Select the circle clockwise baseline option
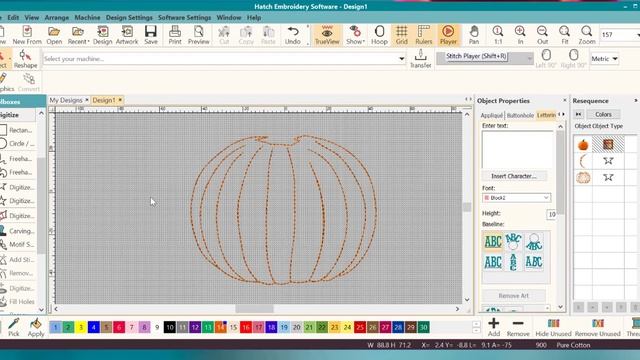The image size is (640, 360). click(x=513, y=241)
